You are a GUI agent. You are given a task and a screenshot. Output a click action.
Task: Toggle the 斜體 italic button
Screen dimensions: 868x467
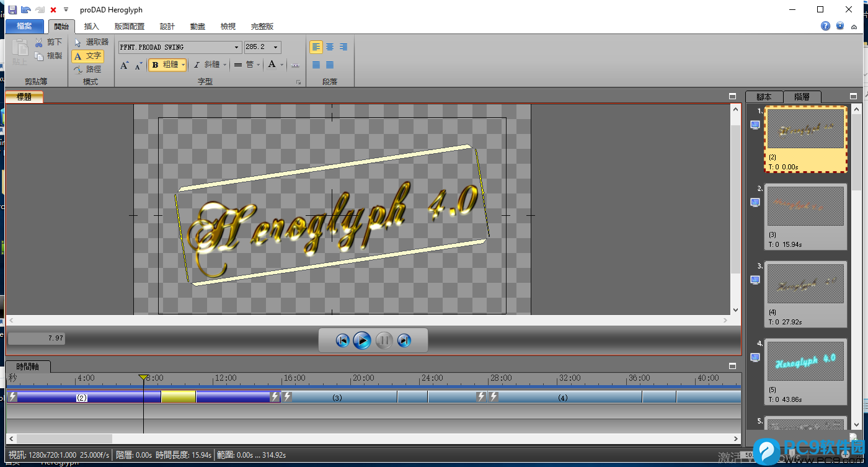206,64
